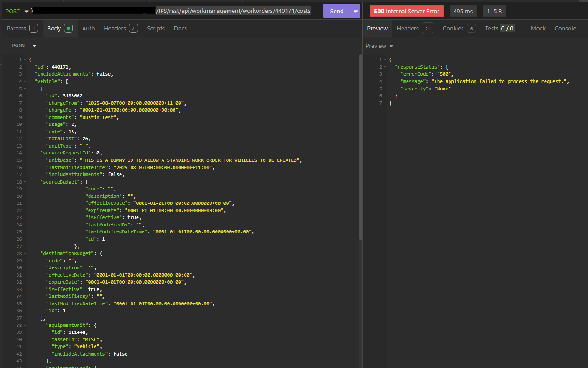Select the response Preview tab

(x=377, y=29)
